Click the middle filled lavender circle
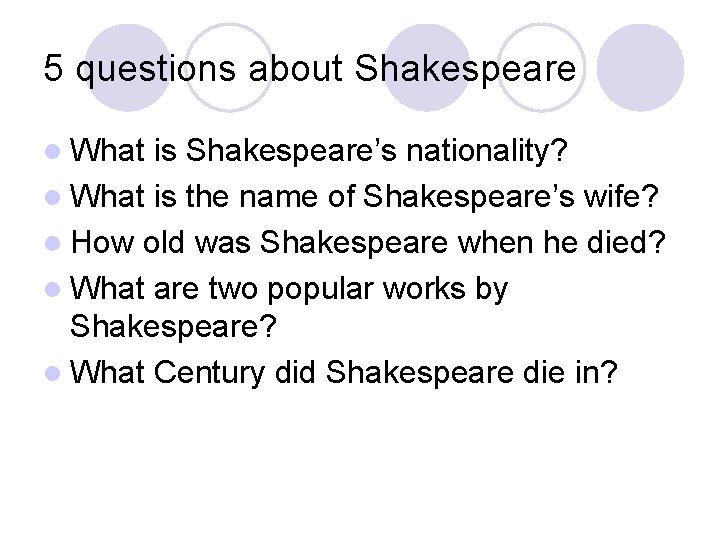 (x=427, y=67)
